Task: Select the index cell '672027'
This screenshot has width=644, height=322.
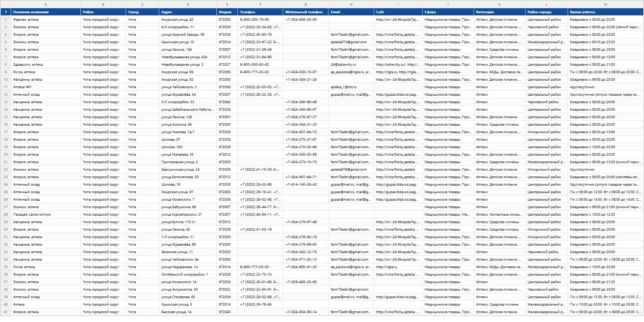Action: click(x=227, y=65)
